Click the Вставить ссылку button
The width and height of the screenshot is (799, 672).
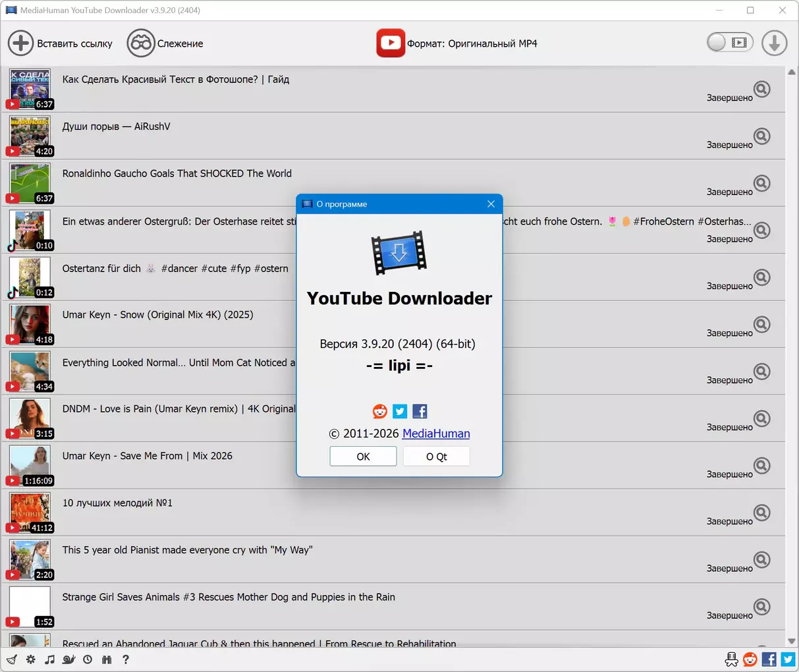(x=60, y=43)
